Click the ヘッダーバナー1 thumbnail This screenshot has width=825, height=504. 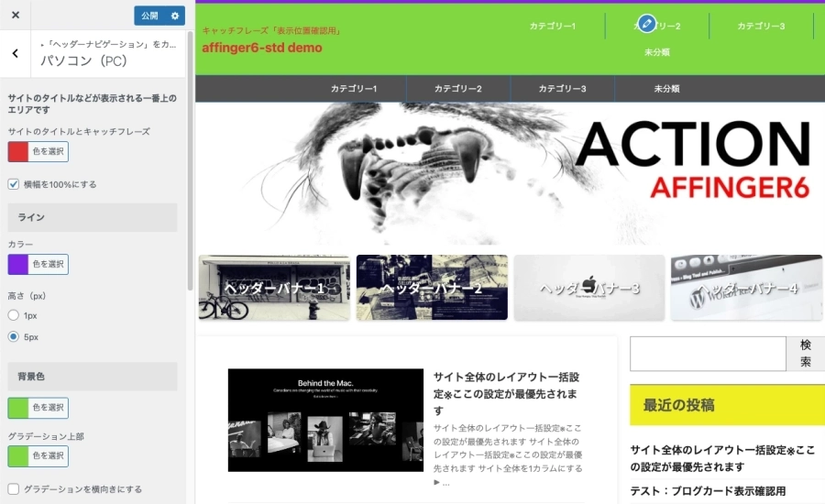(274, 287)
